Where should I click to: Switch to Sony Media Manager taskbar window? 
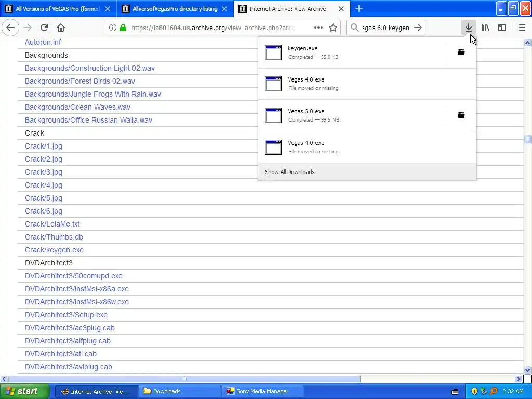tap(262, 391)
